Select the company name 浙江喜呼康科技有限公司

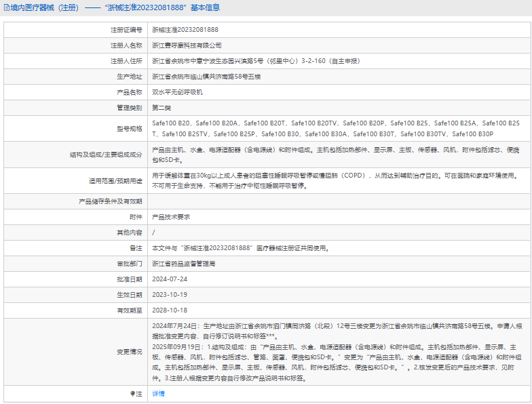coord(187,45)
